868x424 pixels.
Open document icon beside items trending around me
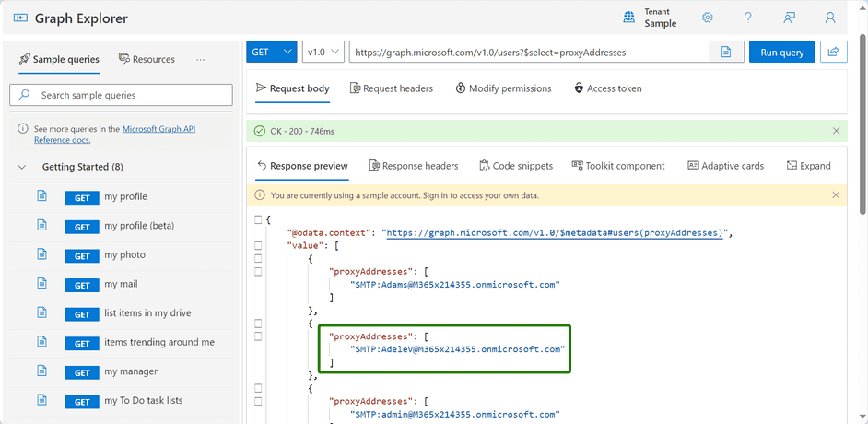coord(42,342)
